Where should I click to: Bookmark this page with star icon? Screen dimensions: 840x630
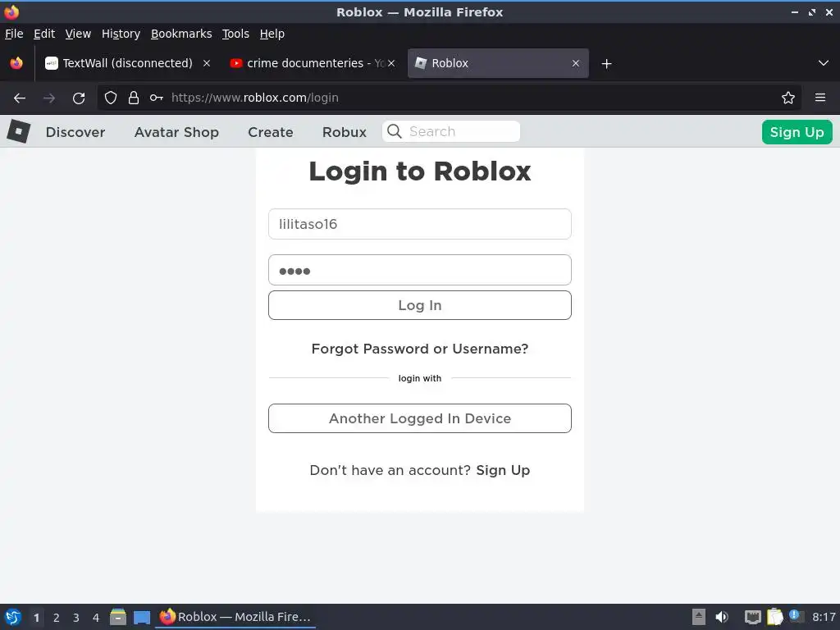[788, 98]
